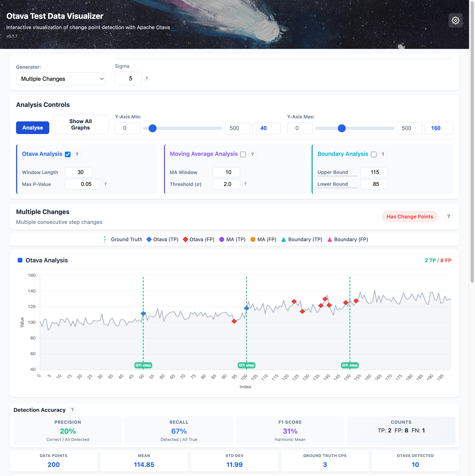Viewport: 475px width, 476px height.
Task: Enable Moving Average Analysis
Action: (243, 154)
